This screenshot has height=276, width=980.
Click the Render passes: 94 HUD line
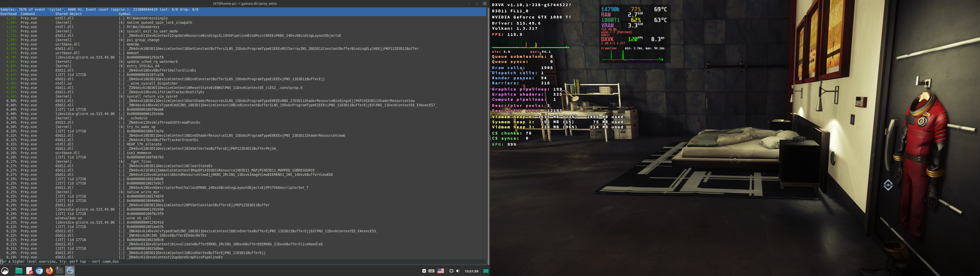519,78
